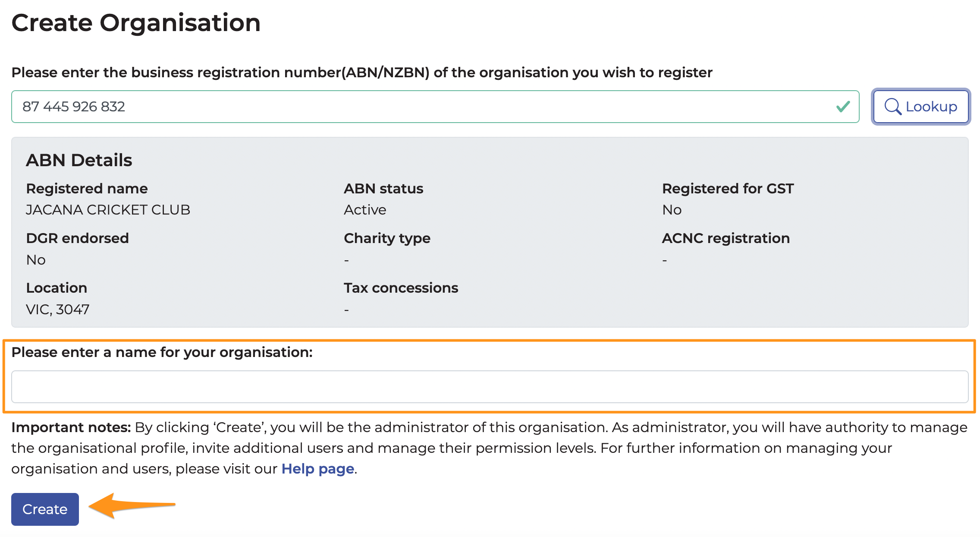The image size is (980, 537).
Task: Click the green validation checkmark icon
Action: 843,107
